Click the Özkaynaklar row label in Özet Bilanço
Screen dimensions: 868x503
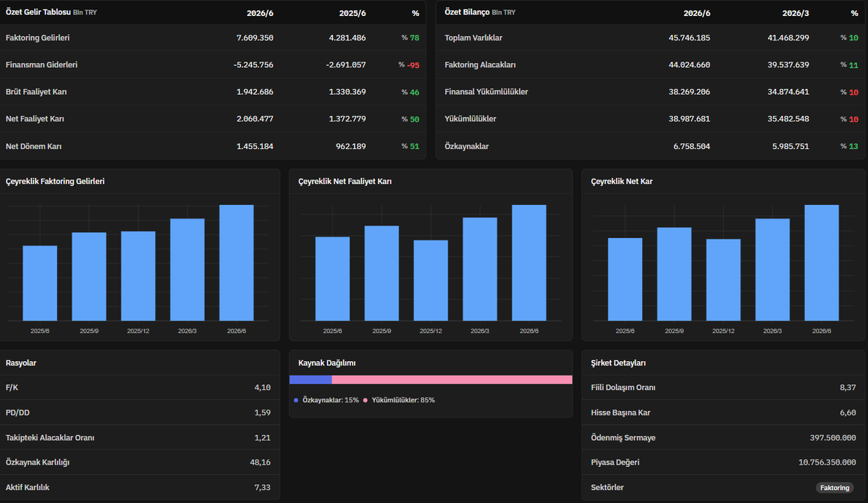click(x=467, y=147)
